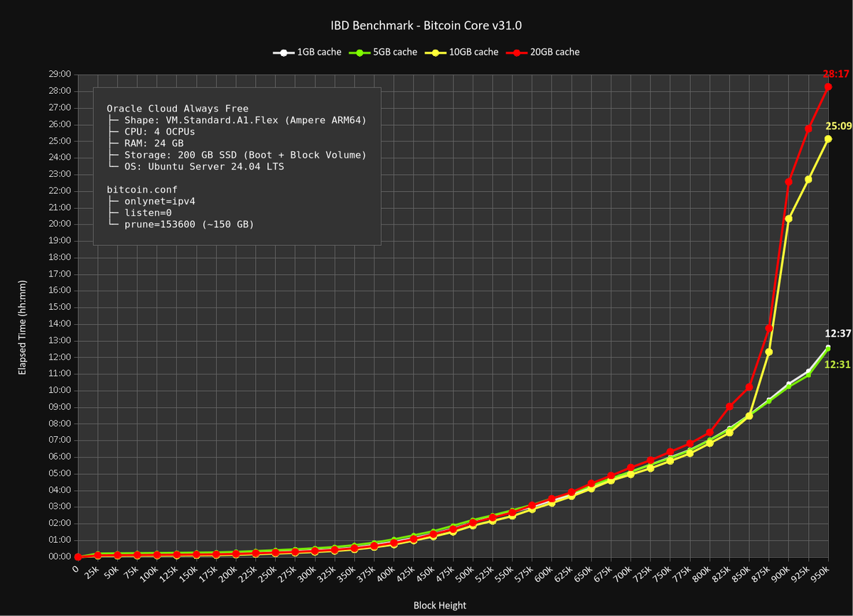Click the red data point at 825k
The width and height of the screenshot is (853, 616).
pos(729,406)
